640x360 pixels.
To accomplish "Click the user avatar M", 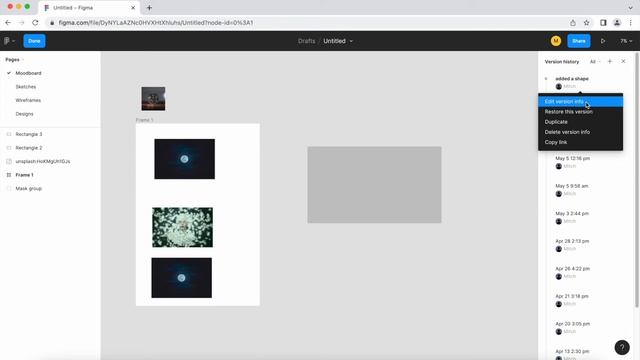I will [556, 41].
